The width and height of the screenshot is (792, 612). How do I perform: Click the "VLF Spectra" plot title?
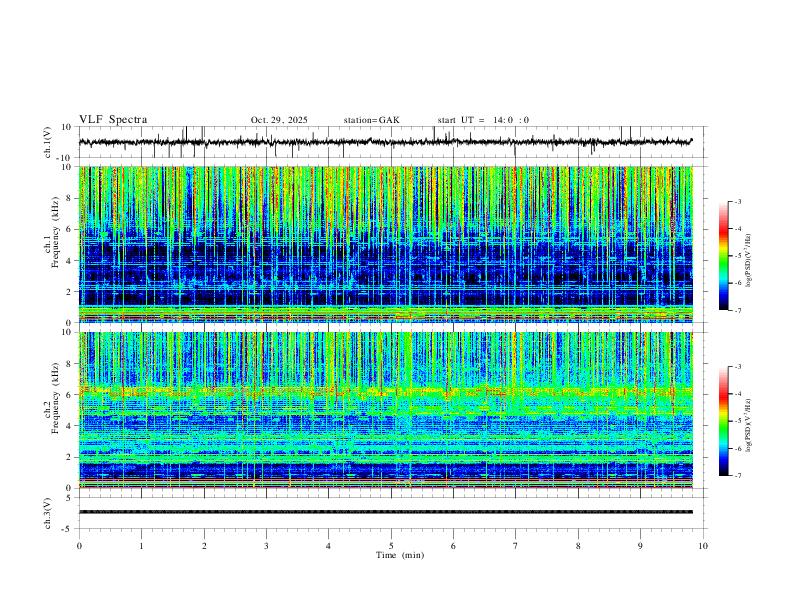pyautogui.click(x=113, y=120)
